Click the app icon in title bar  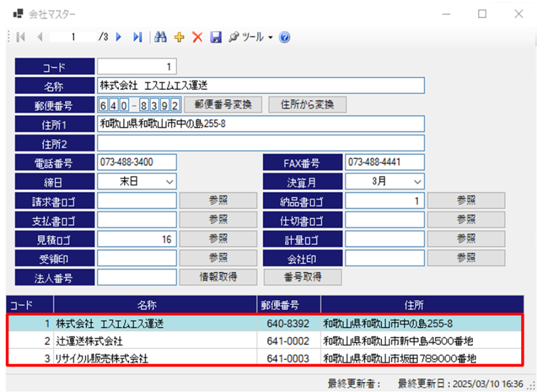[18, 14]
